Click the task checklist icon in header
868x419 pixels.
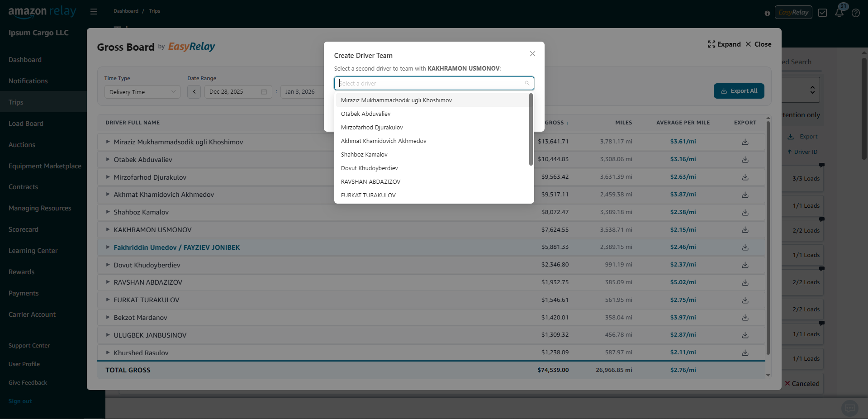coord(822,13)
